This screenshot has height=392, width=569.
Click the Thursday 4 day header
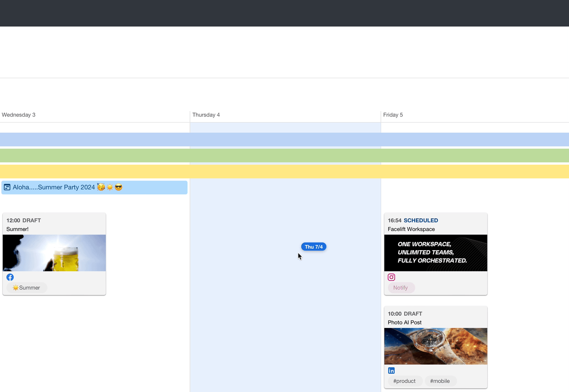click(x=206, y=115)
